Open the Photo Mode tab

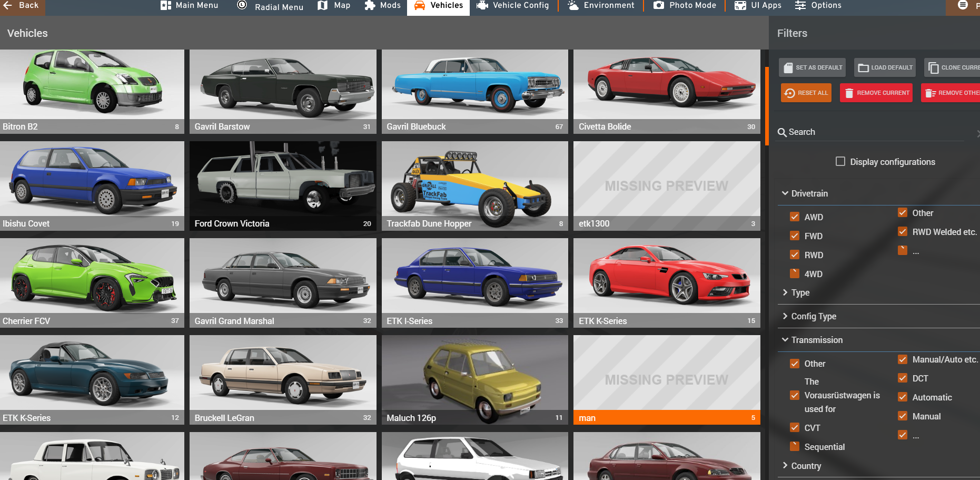click(x=685, y=5)
